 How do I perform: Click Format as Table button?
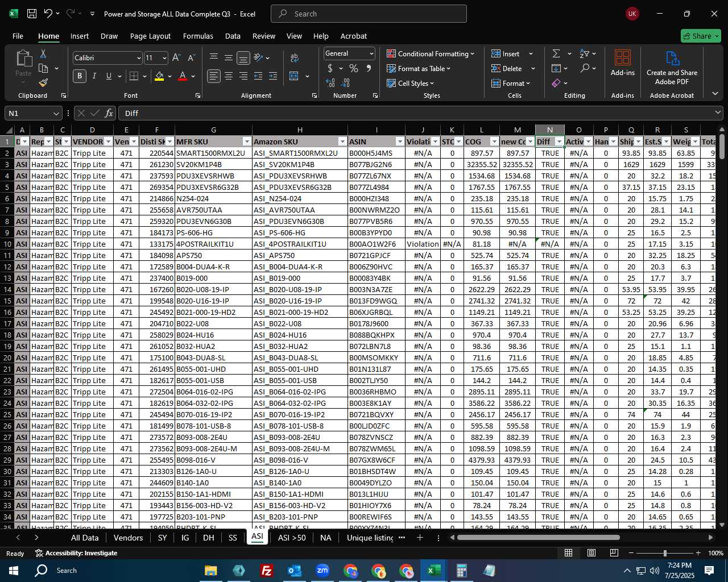click(419, 68)
